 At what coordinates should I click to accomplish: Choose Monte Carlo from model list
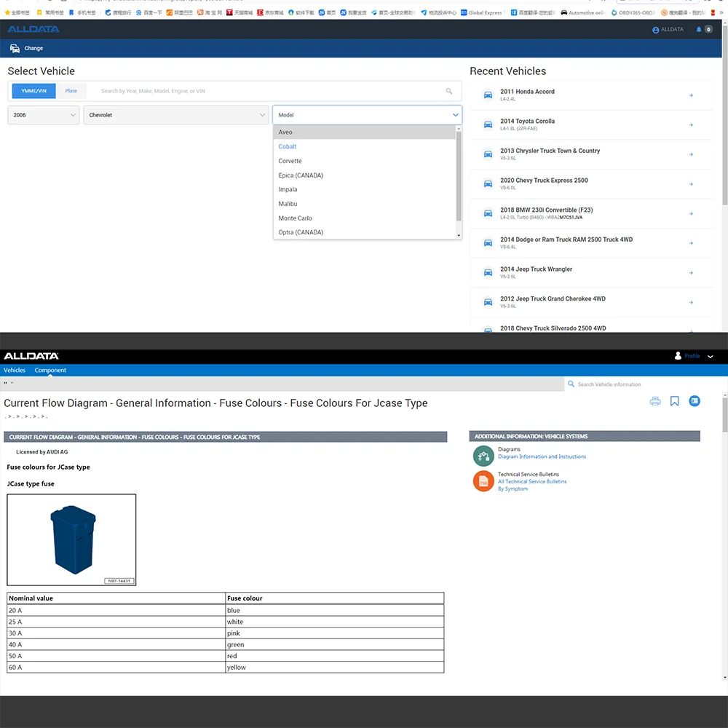365,218
